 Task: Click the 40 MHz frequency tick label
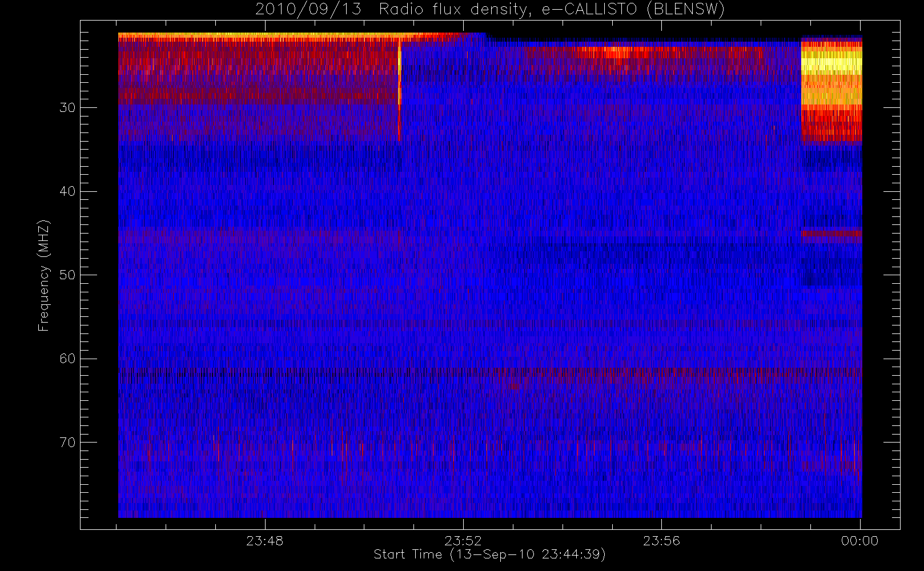point(67,191)
